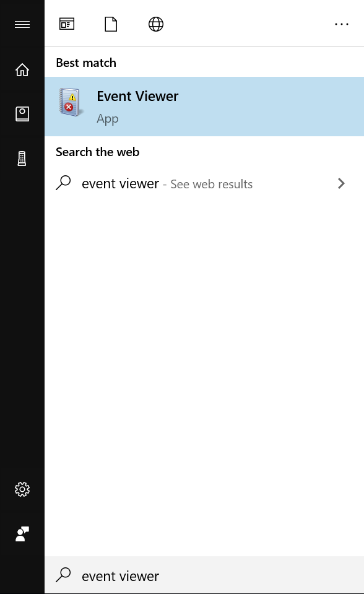
Task: Select the notebook icon in the sidebar
Action: 22,114
